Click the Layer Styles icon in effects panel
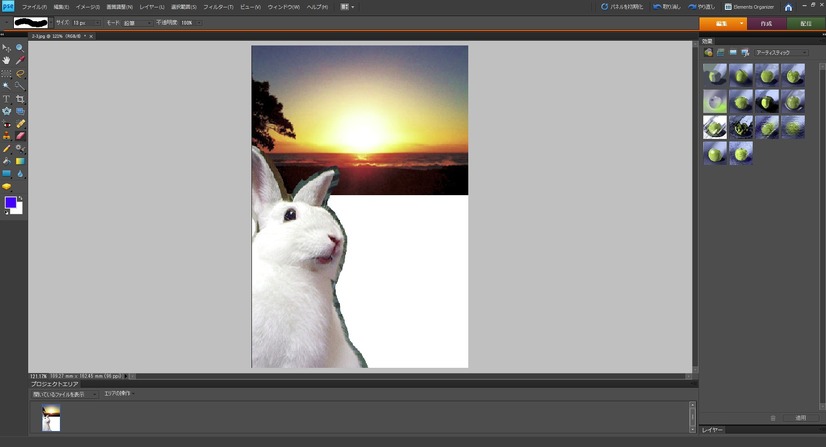 pos(720,53)
